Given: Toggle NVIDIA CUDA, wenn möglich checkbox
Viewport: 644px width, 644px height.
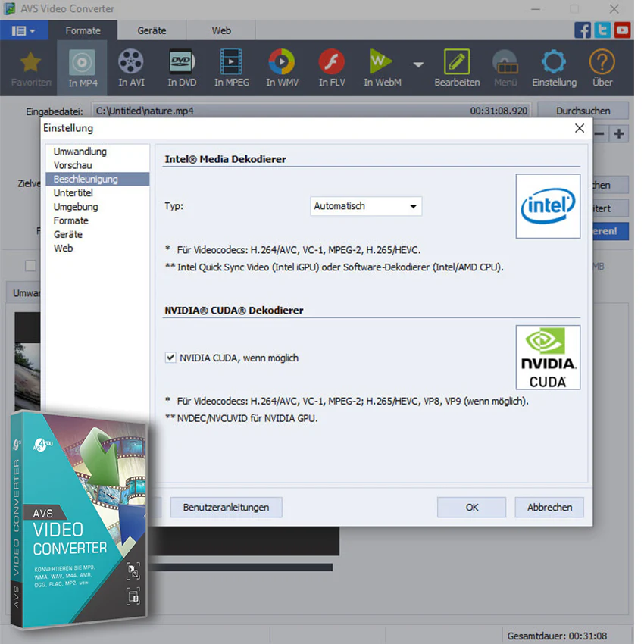Looking at the screenshot, I should (170, 358).
